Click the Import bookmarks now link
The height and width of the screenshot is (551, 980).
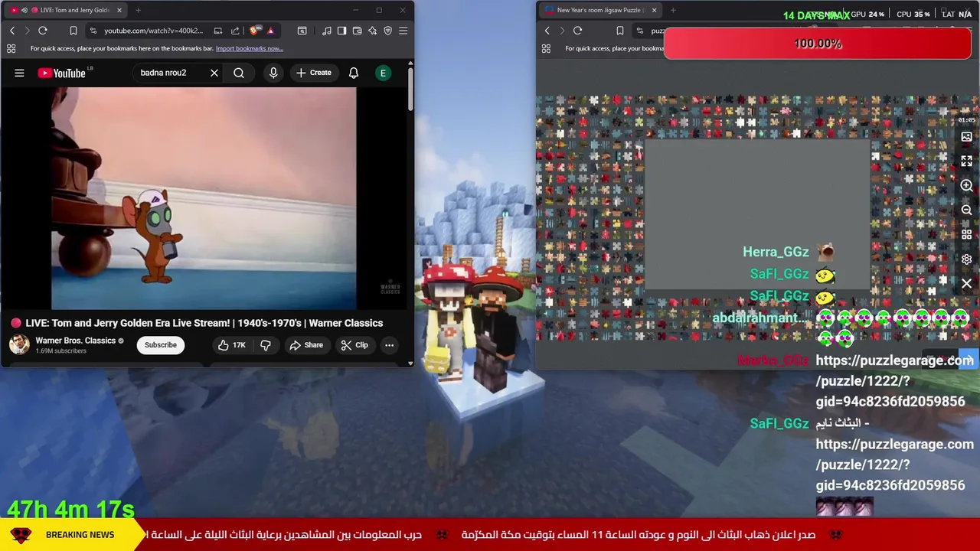(x=249, y=48)
